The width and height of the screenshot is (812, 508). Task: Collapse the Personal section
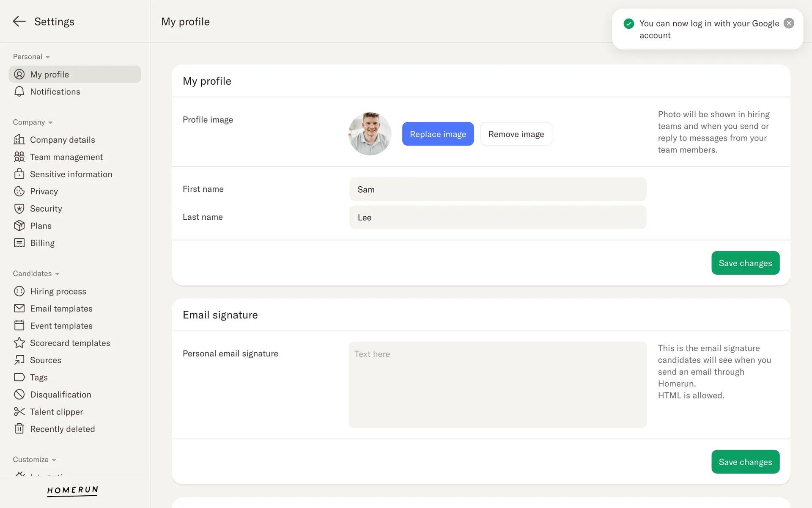coord(48,57)
